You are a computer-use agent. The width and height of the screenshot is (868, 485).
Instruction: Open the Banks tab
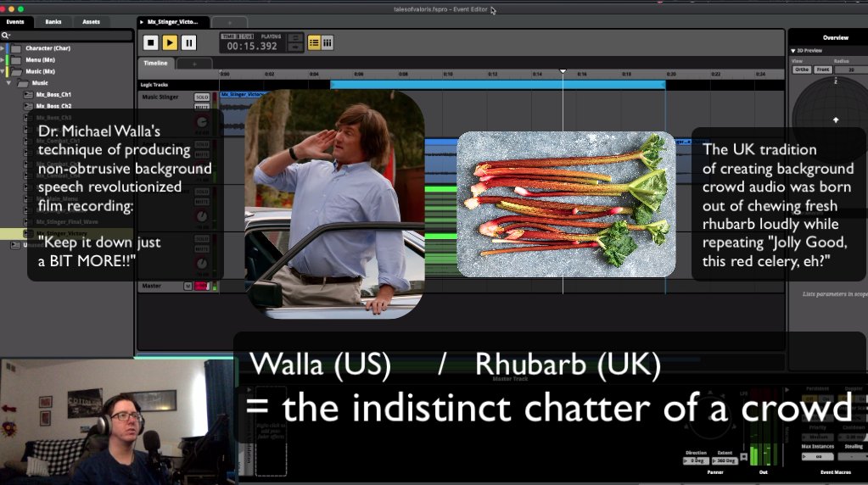click(x=53, y=21)
